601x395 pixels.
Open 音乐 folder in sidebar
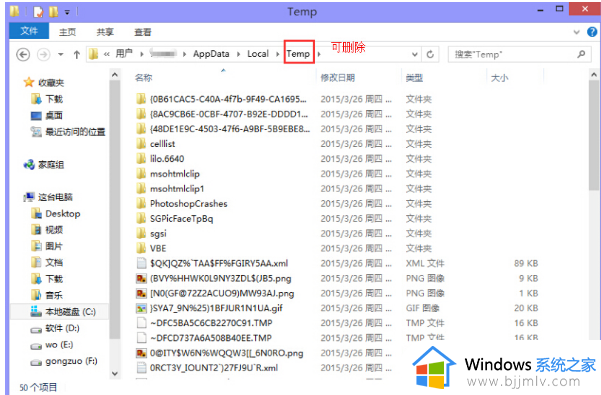click(x=54, y=295)
